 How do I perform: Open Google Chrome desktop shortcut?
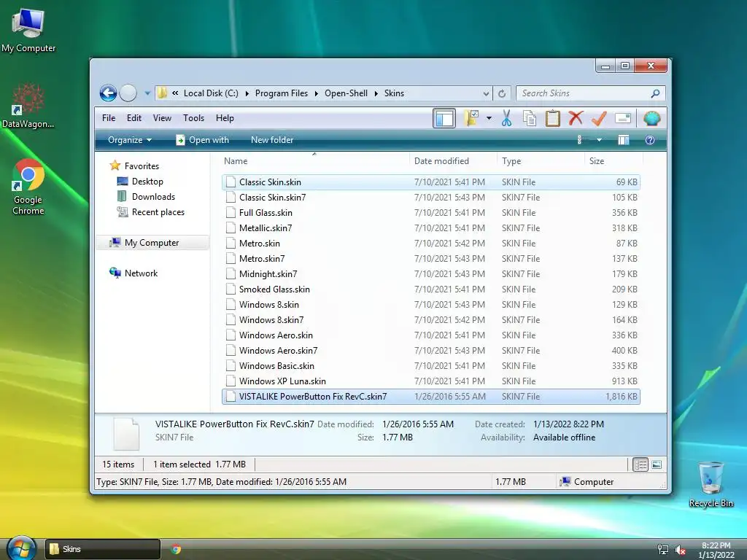coord(28,187)
